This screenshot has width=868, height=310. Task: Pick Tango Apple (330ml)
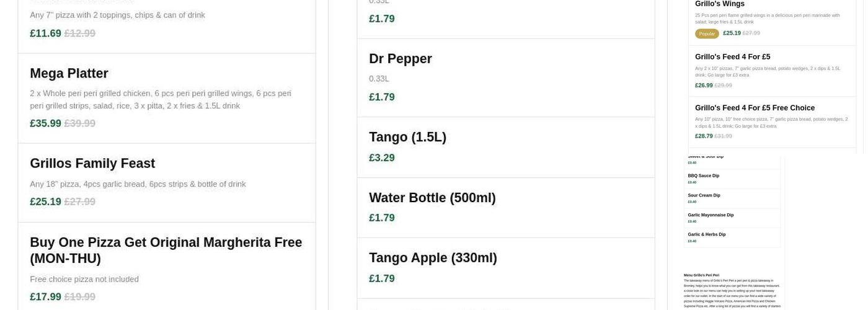point(433,258)
